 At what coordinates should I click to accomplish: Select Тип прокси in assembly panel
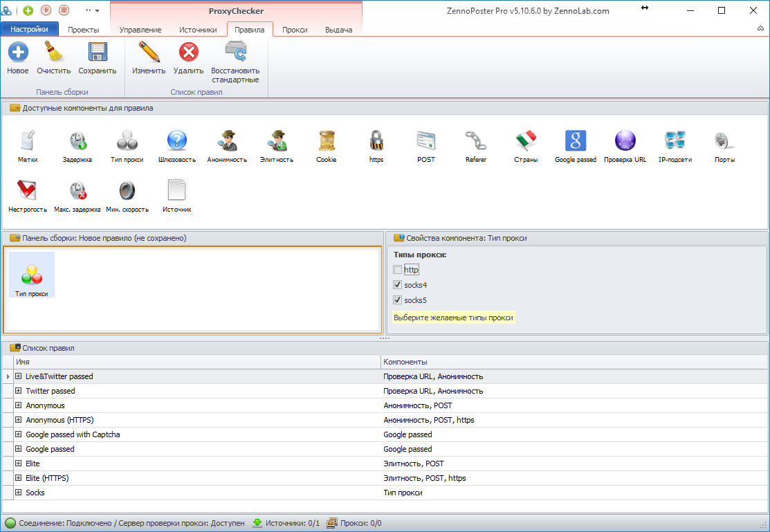pyautogui.click(x=31, y=275)
